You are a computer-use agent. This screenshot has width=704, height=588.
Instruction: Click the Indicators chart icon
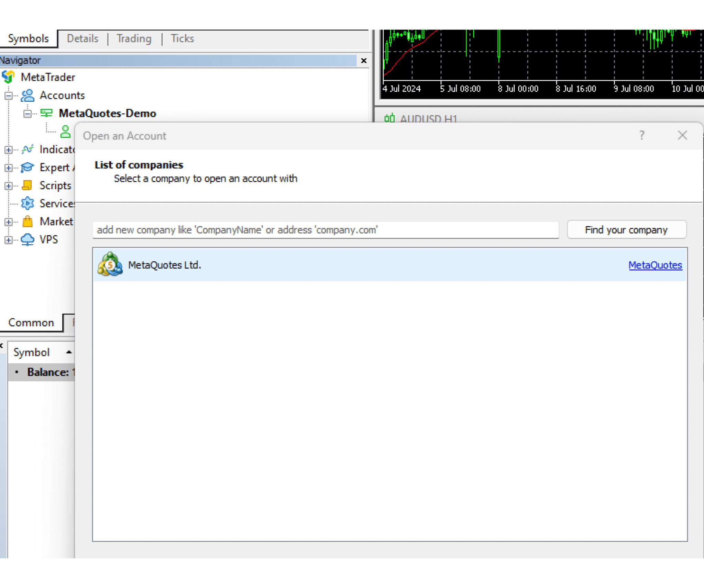[27, 149]
